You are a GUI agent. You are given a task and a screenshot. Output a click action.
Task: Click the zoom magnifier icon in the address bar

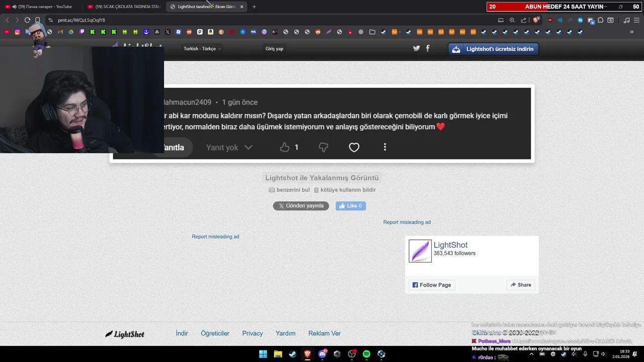coord(512,20)
